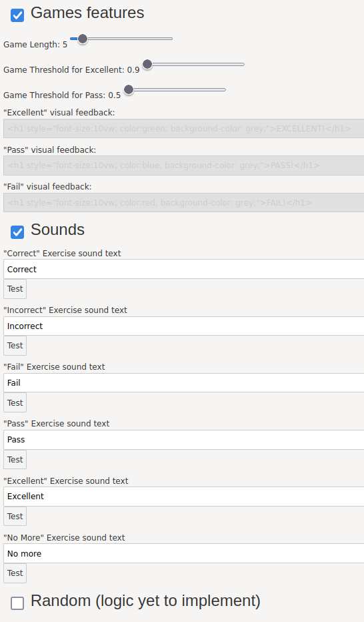Test the "Fail" exercise sound
Screen dimensions: 364x622
15,402
